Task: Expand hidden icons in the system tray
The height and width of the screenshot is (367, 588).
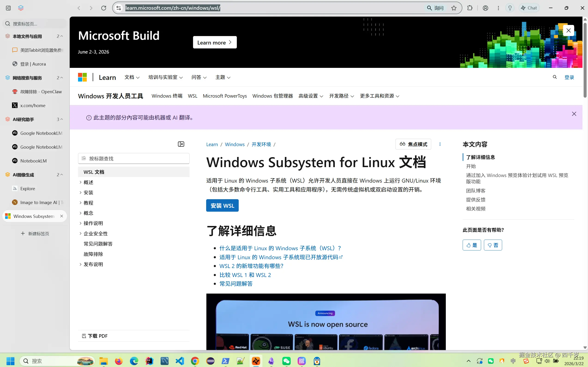Action: point(468,361)
